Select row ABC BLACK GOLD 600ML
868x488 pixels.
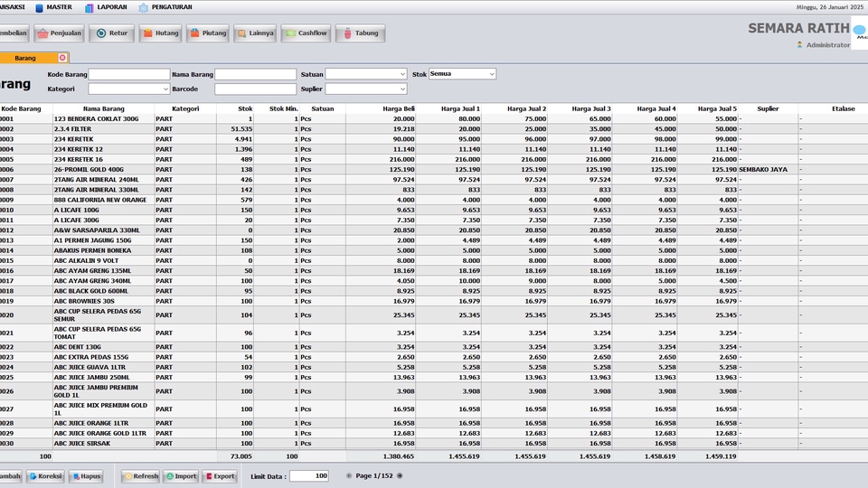tap(434, 291)
